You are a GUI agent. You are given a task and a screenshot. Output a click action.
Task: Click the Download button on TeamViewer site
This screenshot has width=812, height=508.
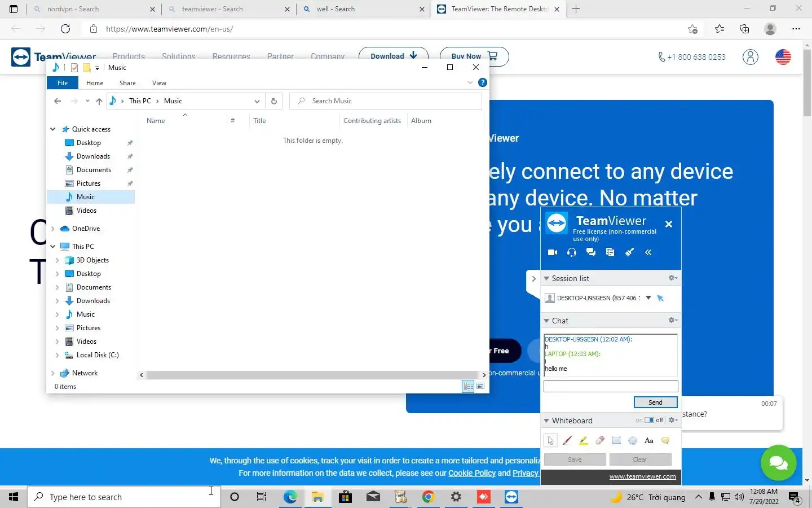point(394,56)
